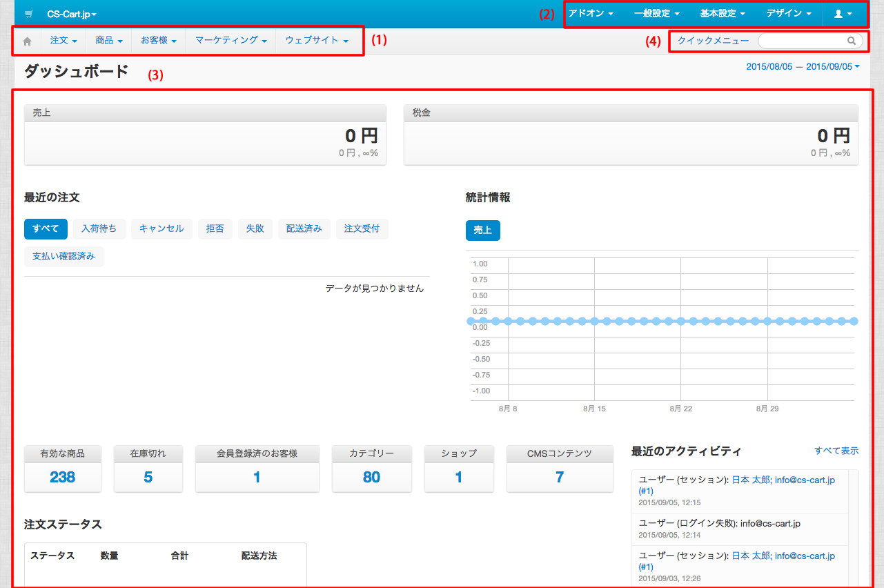Open the CS-Cart.jp store dropdown
884x588 pixels.
click(72, 14)
